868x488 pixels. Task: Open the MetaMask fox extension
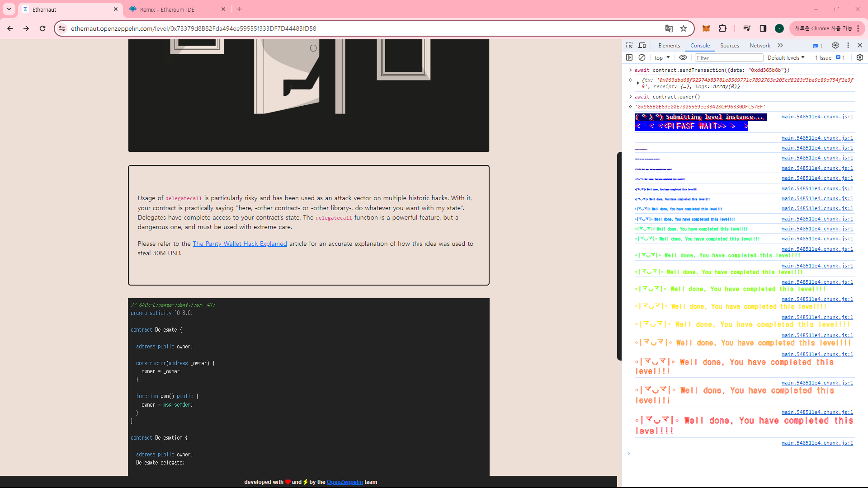pos(706,28)
